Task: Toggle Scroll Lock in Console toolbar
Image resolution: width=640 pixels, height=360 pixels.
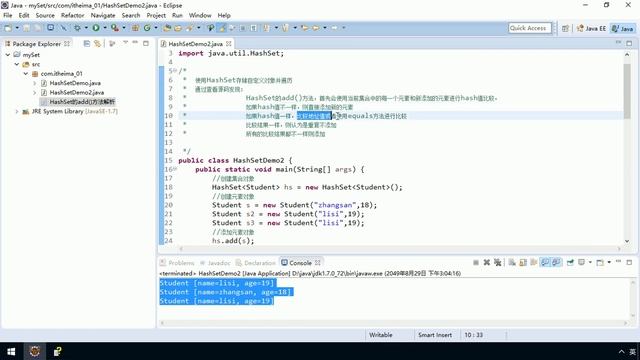Action: click(523, 262)
